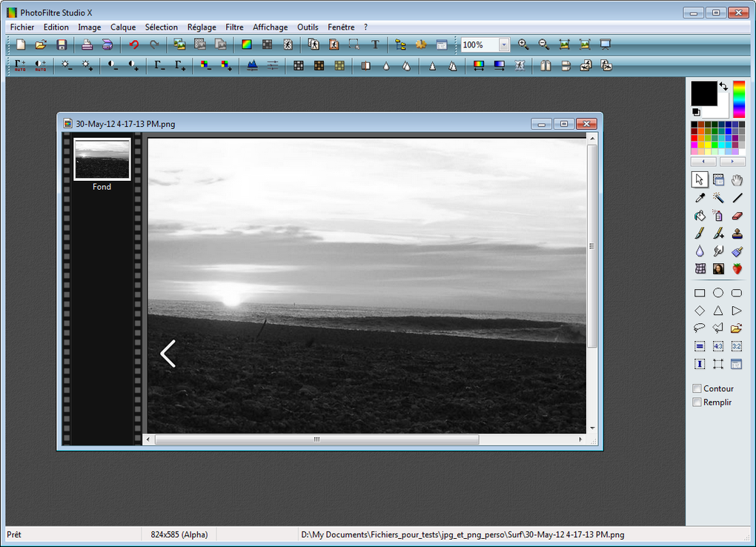Viewport: 756px width, 547px height.
Task: Select the Magic wand tool
Action: click(718, 198)
